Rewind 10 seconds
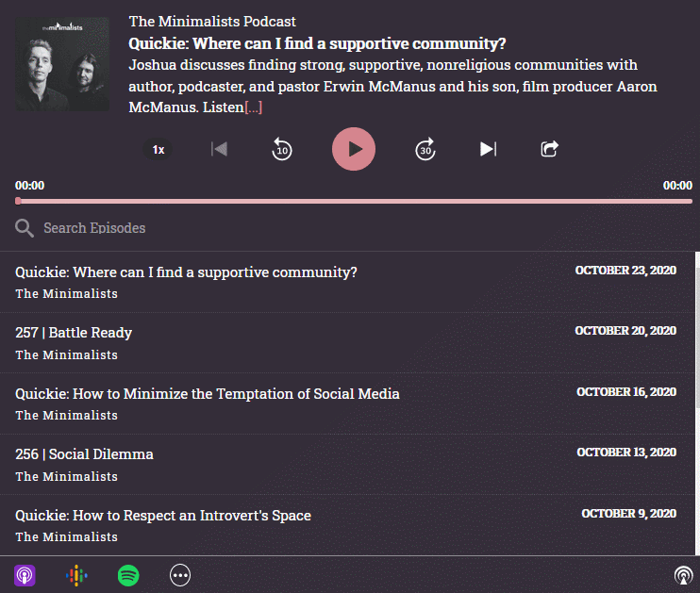 point(282,149)
